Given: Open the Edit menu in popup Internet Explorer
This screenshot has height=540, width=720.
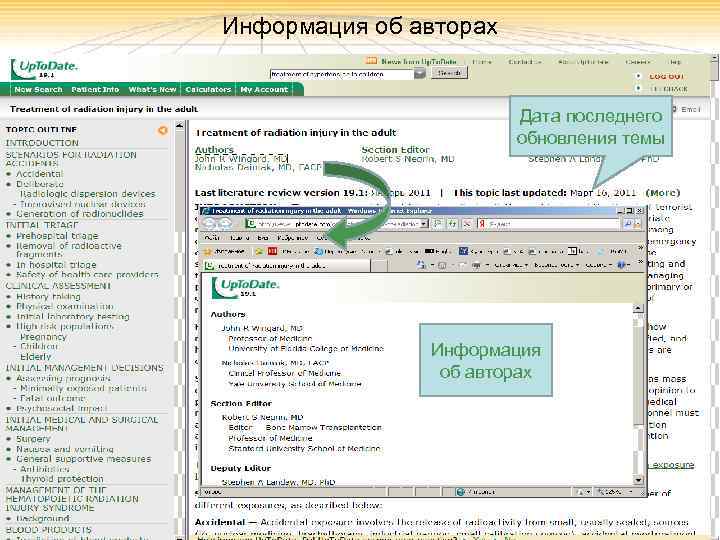Looking at the screenshot, I should pos(239,237).
